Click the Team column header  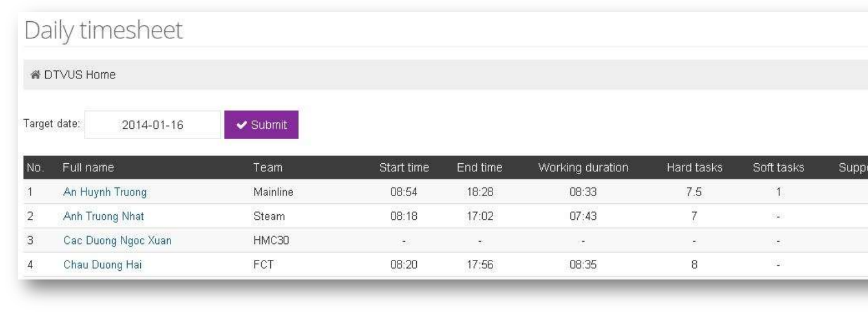(x=268, y=168)
